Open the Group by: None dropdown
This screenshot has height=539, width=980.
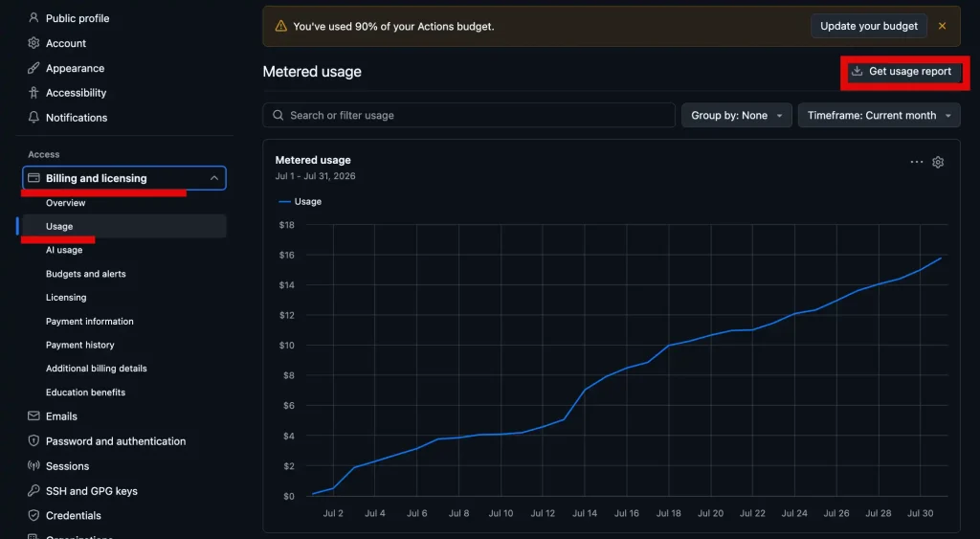tap(736, 115)
